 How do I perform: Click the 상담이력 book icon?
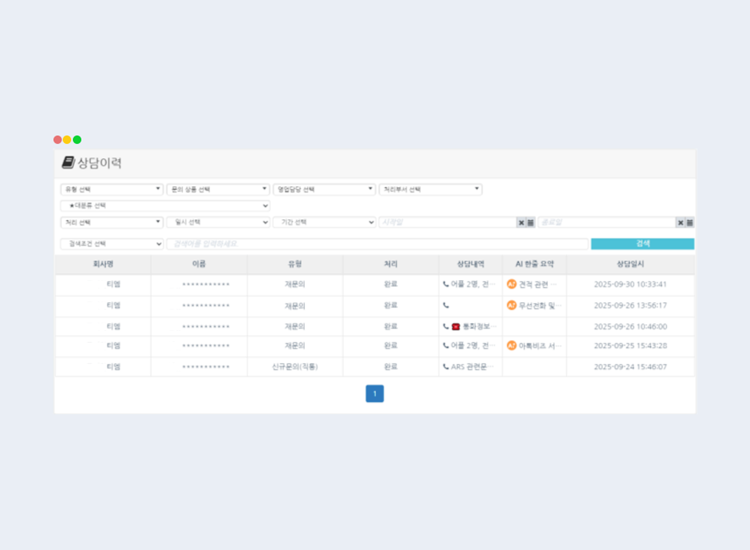[x=68, y=163]
